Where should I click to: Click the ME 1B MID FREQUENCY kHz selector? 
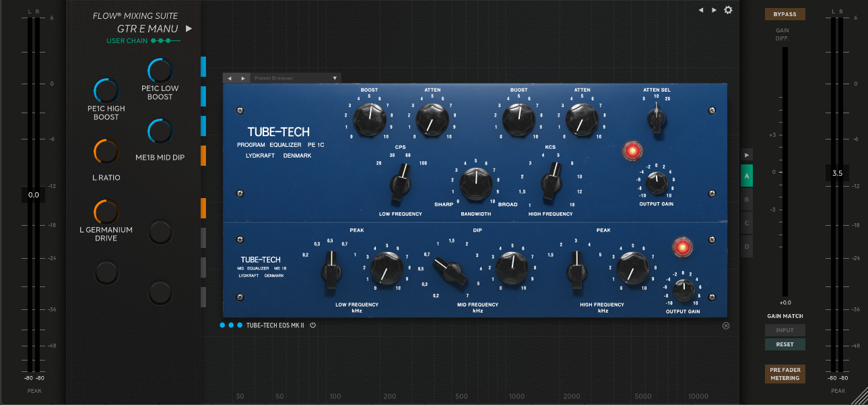[x=449, y=272]
